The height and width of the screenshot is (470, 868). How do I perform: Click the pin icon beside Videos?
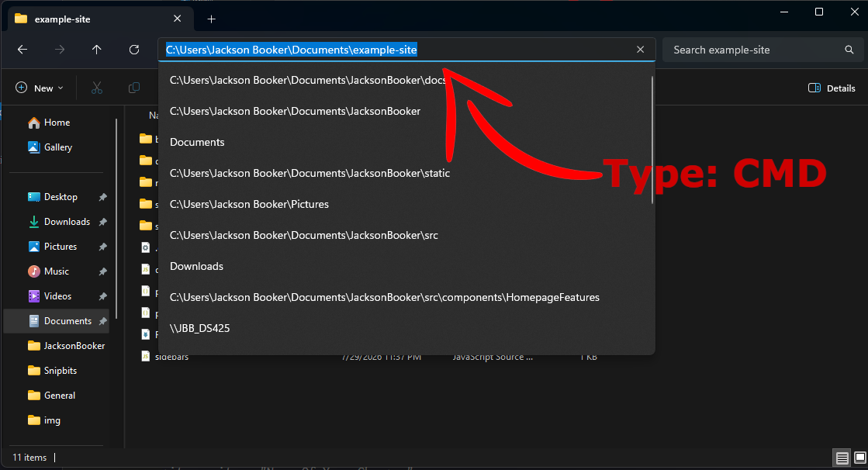click(102, 296)
